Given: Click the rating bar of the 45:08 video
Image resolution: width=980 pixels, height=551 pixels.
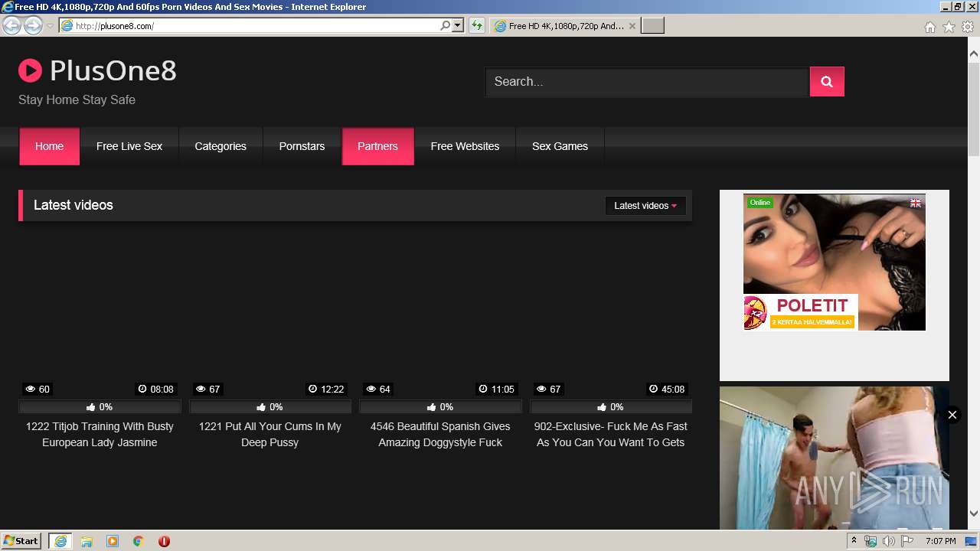Looking at the screenshot, I should tap(611, 407).
